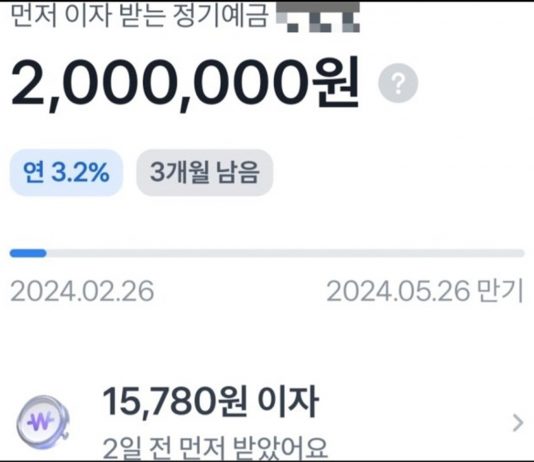Select the 3개월 남음 badge

205,172
